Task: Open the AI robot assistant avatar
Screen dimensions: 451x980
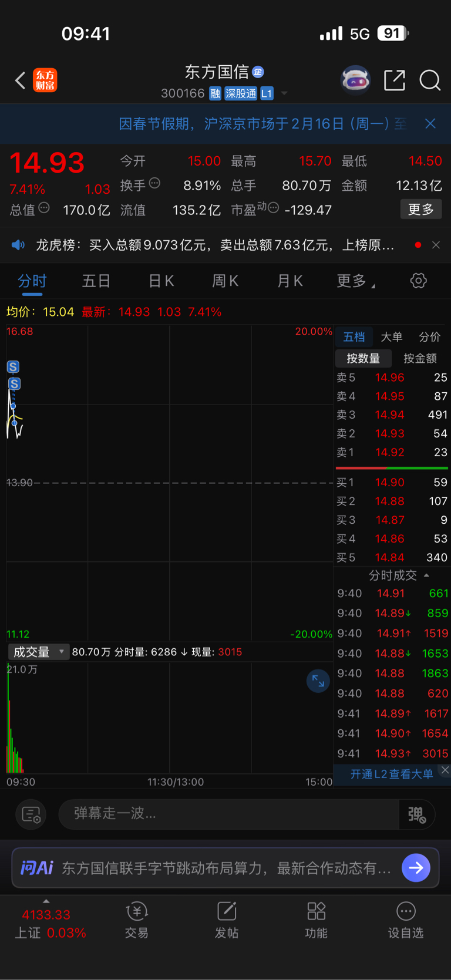Action: tap(356, 80)
